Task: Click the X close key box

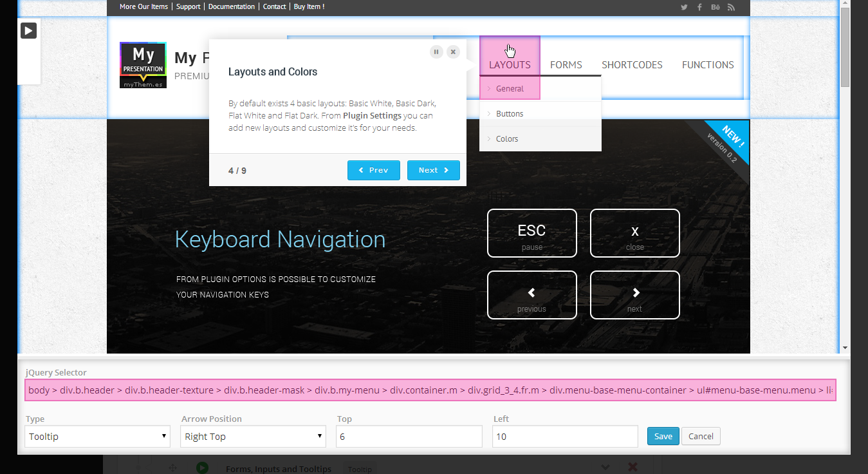Action: 635,233
